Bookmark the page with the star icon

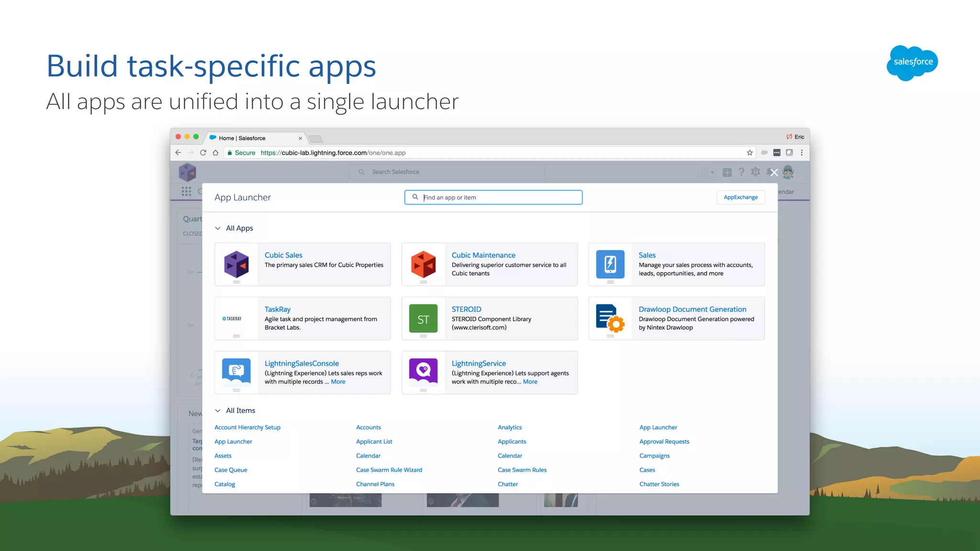[x=750, y=153]
